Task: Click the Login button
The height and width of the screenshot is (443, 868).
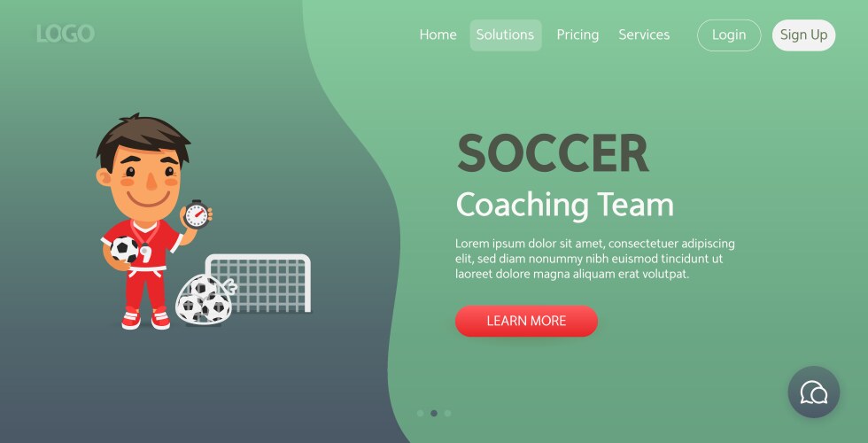Action: point(729,35)
